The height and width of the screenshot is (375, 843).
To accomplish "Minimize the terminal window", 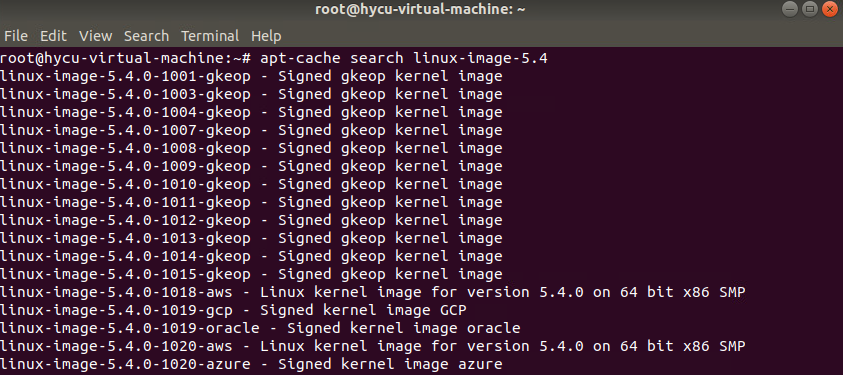I will [790, 9].
